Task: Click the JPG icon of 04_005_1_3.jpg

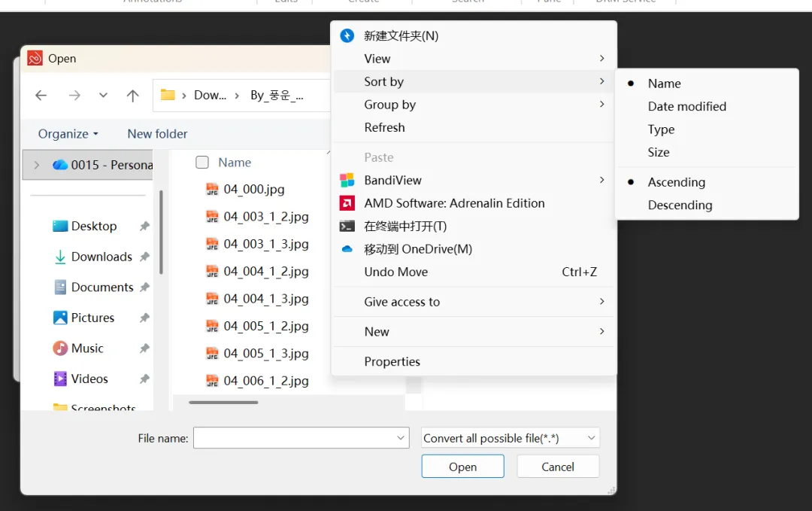Action: tap(212, 354)
